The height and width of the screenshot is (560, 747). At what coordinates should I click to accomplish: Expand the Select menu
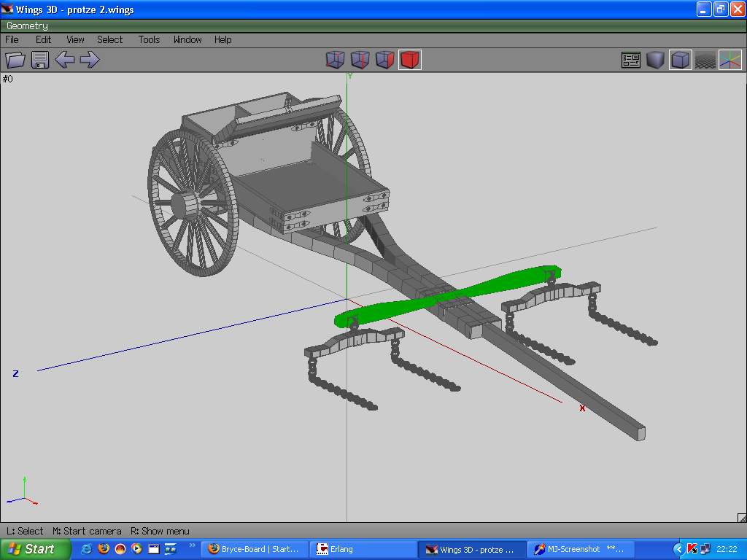pyautogui.click(x=109, y=39)
